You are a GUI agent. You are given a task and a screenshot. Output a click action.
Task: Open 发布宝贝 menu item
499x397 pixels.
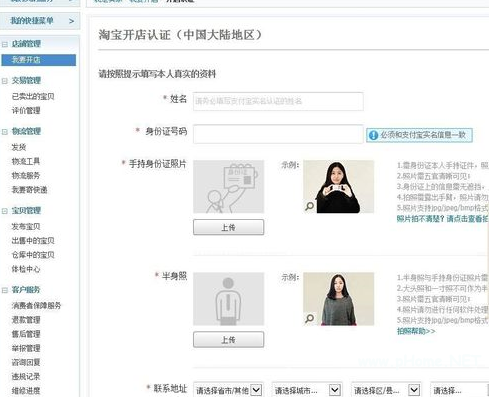(x=26, y=227)
